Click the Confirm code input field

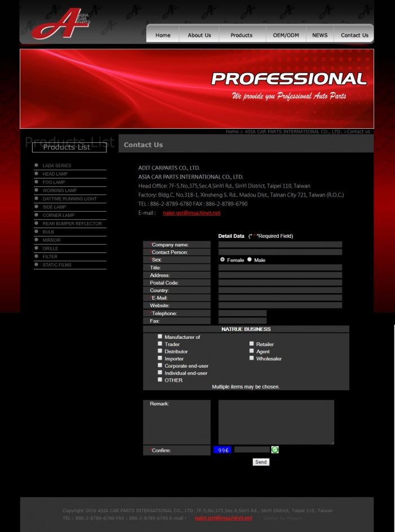click(252, 450)
